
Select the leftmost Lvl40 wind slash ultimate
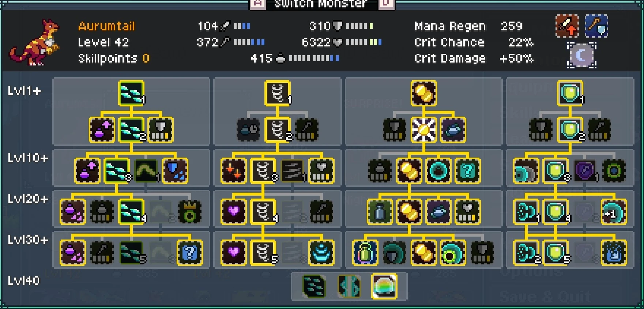coord(314,286)
